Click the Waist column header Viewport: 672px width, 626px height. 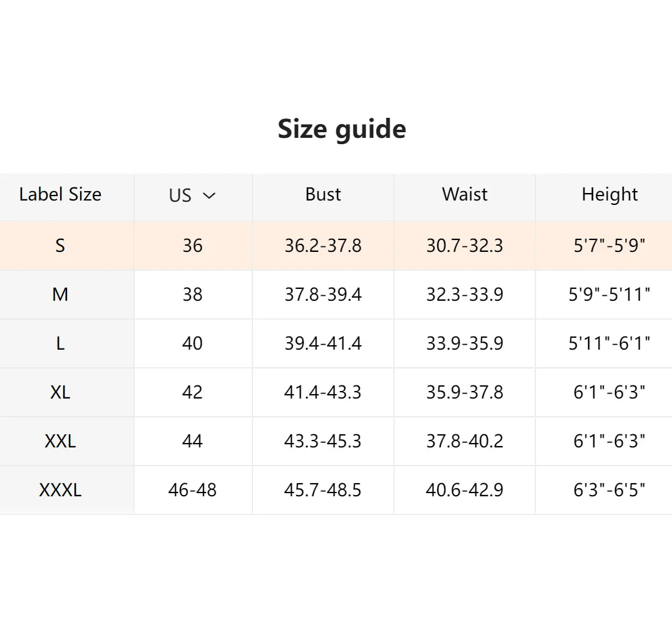click(465, 194)
